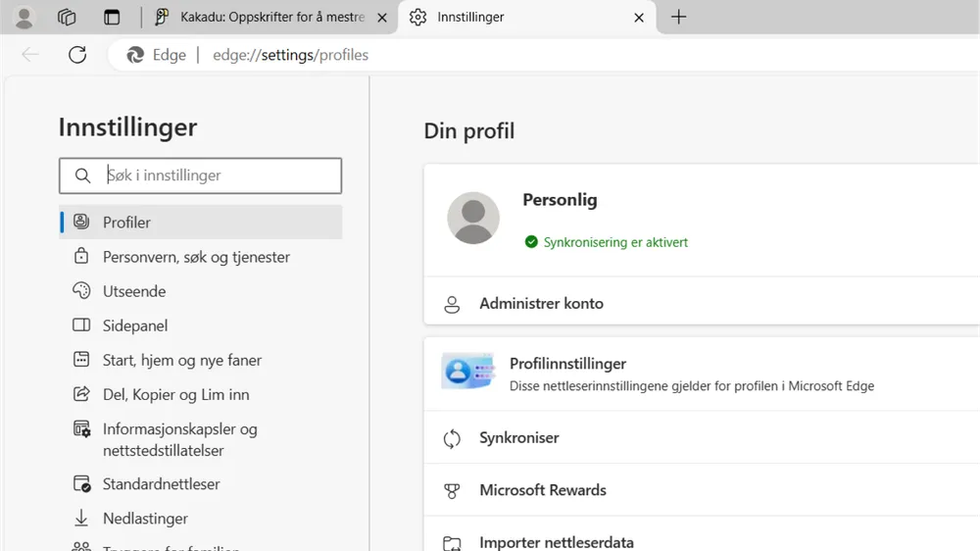The width and height of the screenshot is (980, 551).
Task: Click Administrer konto link
Action: pyautogui.click(x=541, y=304)
